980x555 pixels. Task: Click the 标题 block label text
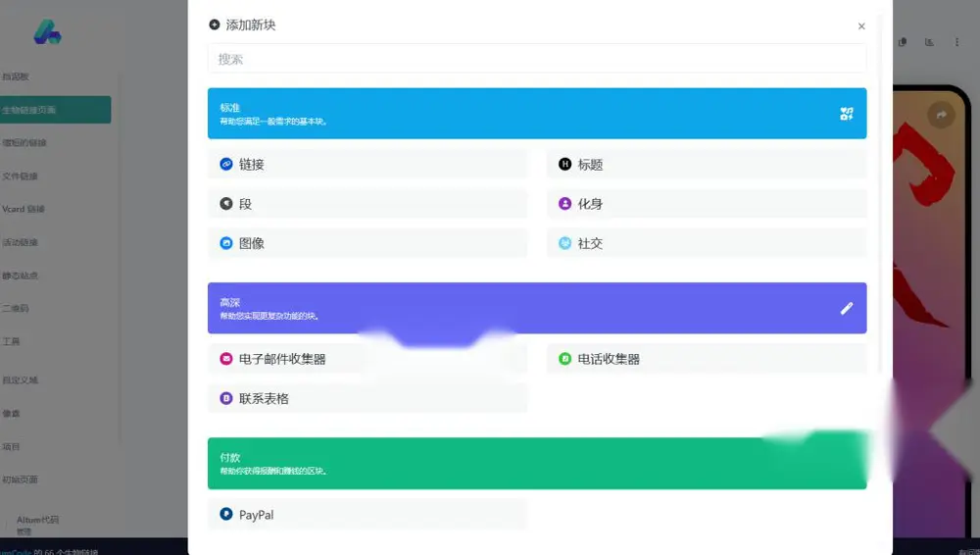point(590,164)
